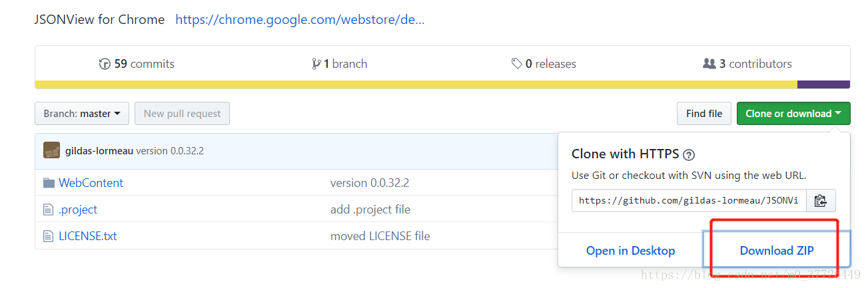
Task: Open the gildas-lormeau author link
Action: (99, 151)
